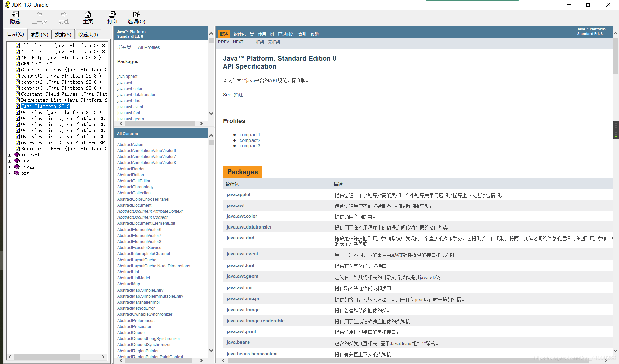The image size is (619, 364).
Task: Open the 软件包 navbar item
Action: point(240,34)
